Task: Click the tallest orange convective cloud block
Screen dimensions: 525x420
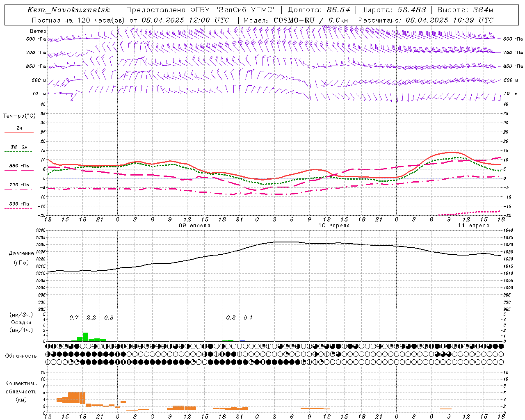Action: coord(77,398)
